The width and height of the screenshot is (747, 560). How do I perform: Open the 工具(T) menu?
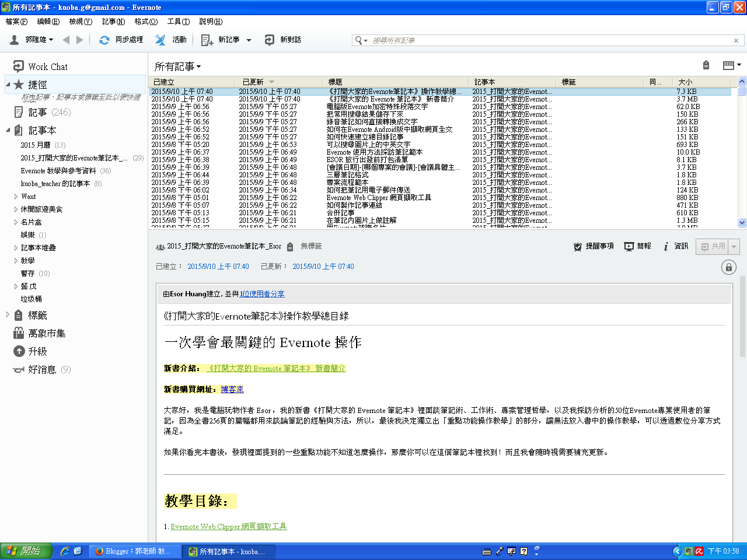pyautogui.click(x=179, y=22)
